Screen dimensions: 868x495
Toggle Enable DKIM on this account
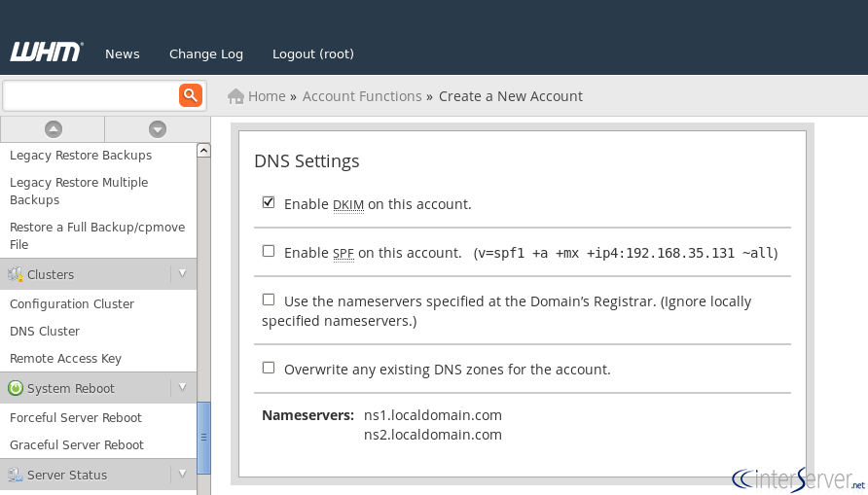(269, 202)
